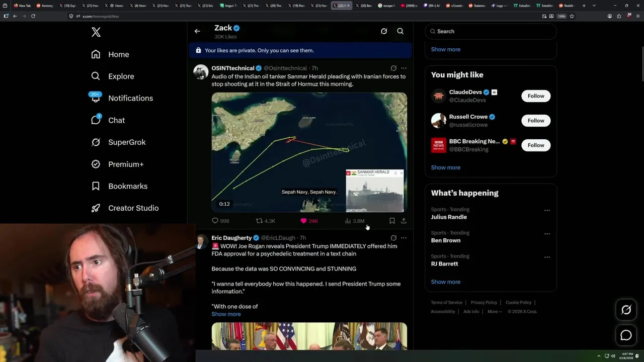Open Terms of Service footer link

point(446,303)
